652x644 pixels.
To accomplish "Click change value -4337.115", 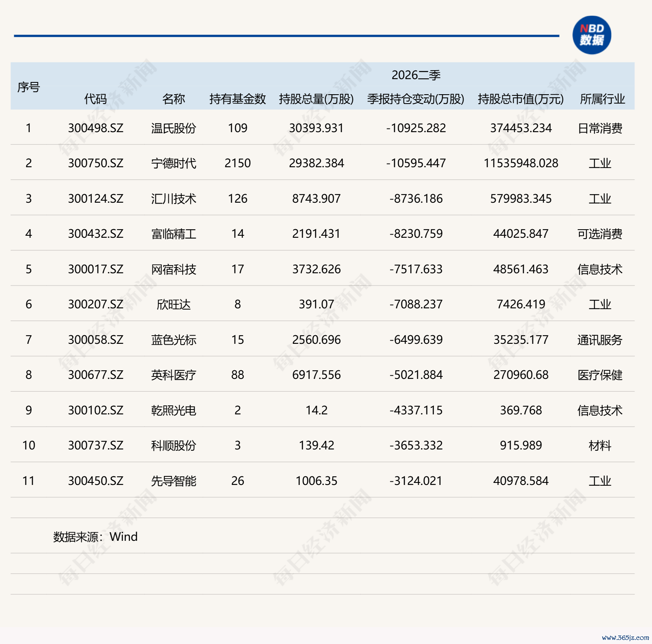I will (416, 410).
